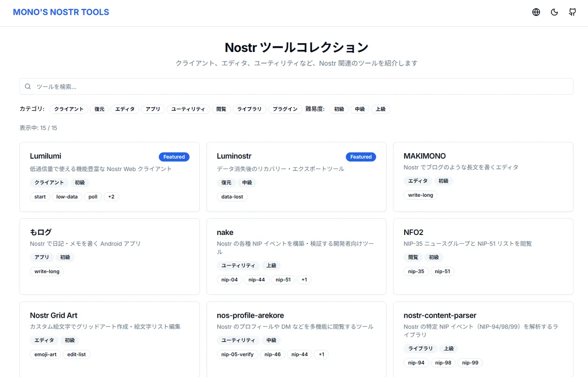The width and height of the screenshot is (588, 377).
Task: Click the nip-94 tag
Action: (416, 363)
